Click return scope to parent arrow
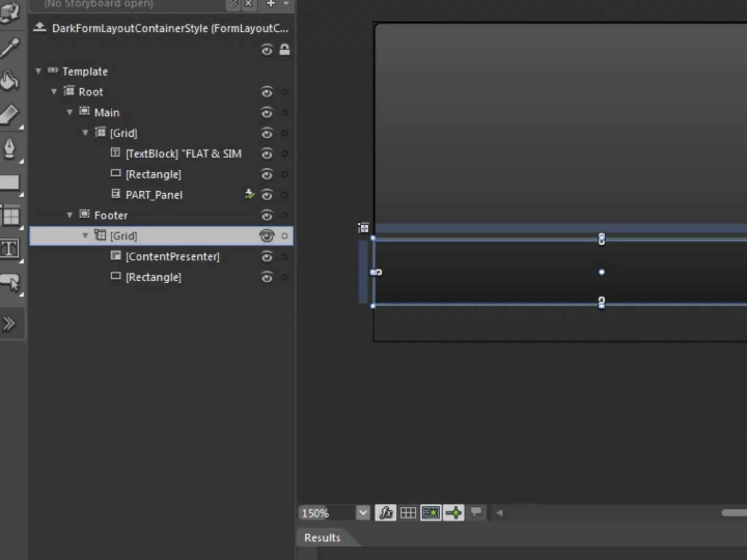Viewport: 747px width, 560px height. click(x=40, y=28)
